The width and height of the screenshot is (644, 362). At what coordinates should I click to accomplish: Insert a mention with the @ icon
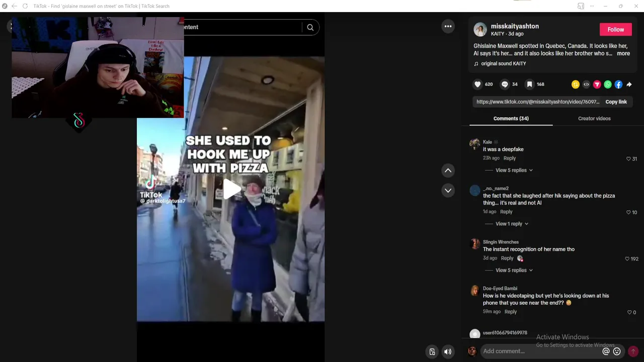tap(606, 351)
